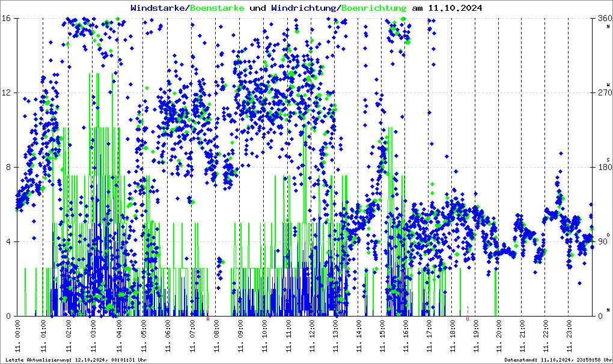The width and height of the screenshot is (613, 364).
Task: Click the '11. 14:00' time label
Action: 359,336
